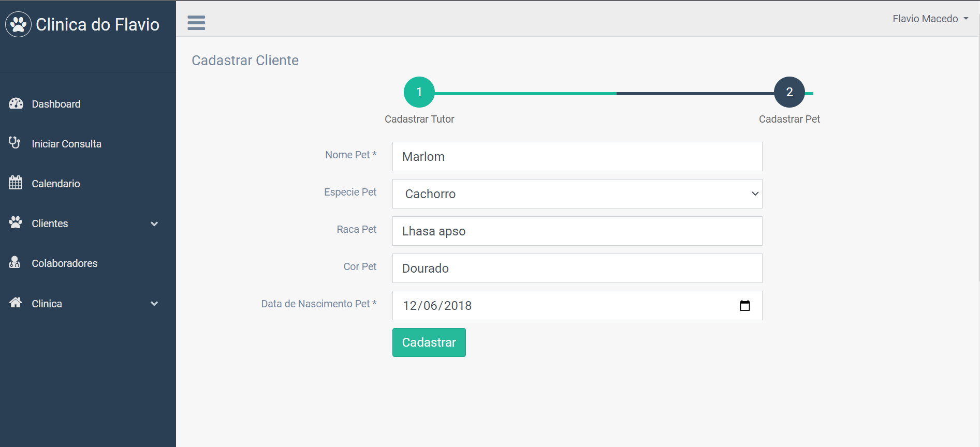The height and width of the screenshot is (447, 980).
Task: Click the Nome Pet input field
Action: coord(577,157)
